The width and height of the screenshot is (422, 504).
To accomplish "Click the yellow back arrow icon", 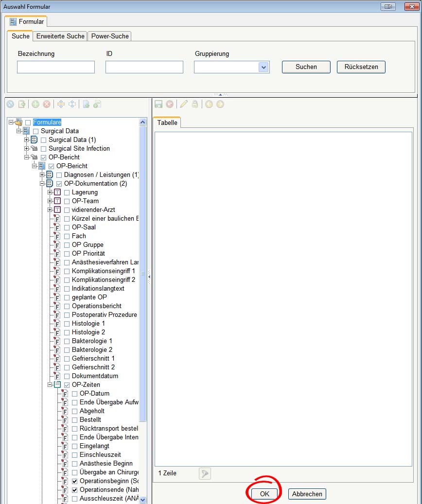I will pyautogui.click(x=209, y=104).
